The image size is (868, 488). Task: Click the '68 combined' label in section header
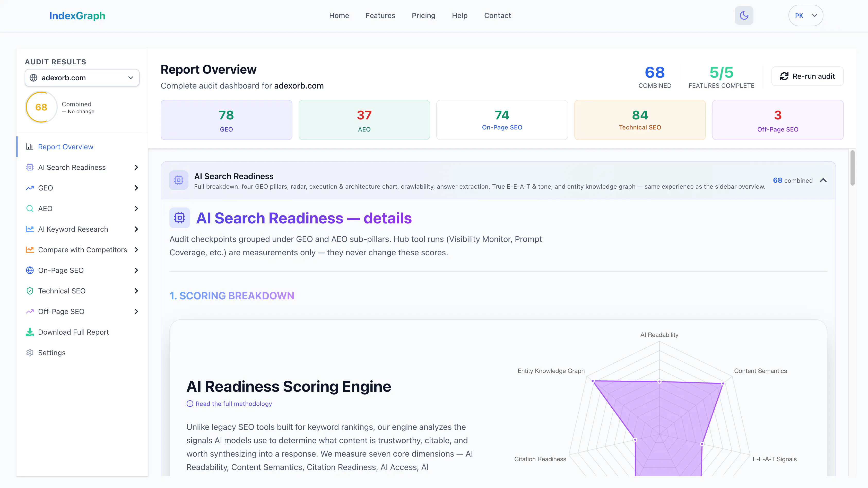pos(793,180)
